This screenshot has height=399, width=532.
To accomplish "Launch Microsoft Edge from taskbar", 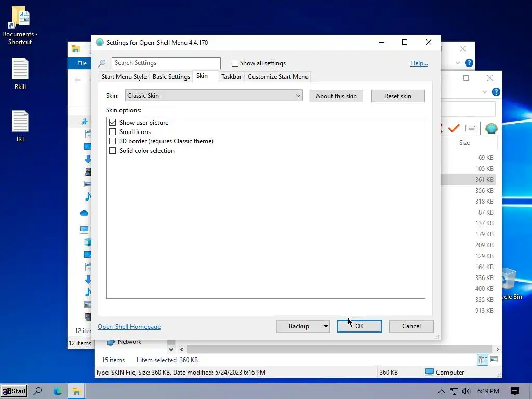I will pos(58,391).
